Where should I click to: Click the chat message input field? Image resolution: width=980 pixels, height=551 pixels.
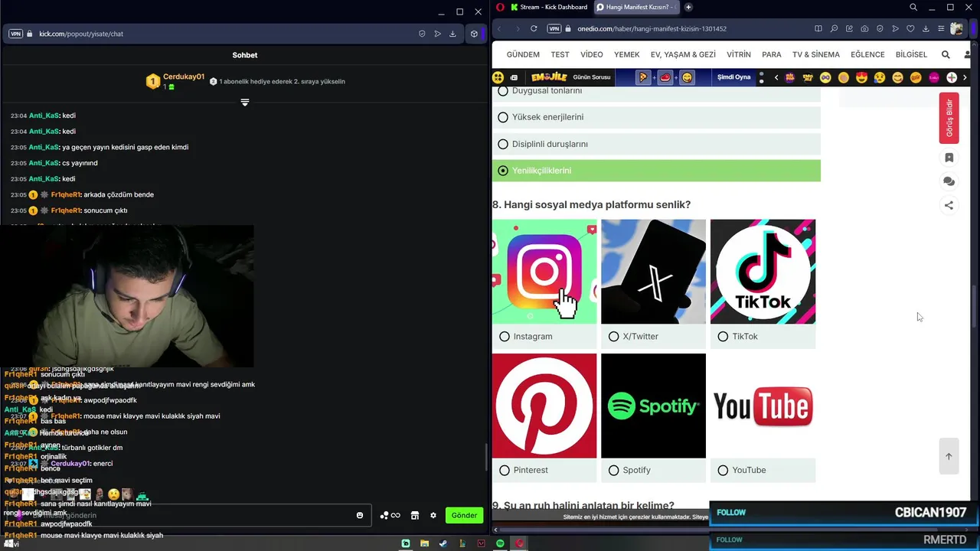(188, 515)
